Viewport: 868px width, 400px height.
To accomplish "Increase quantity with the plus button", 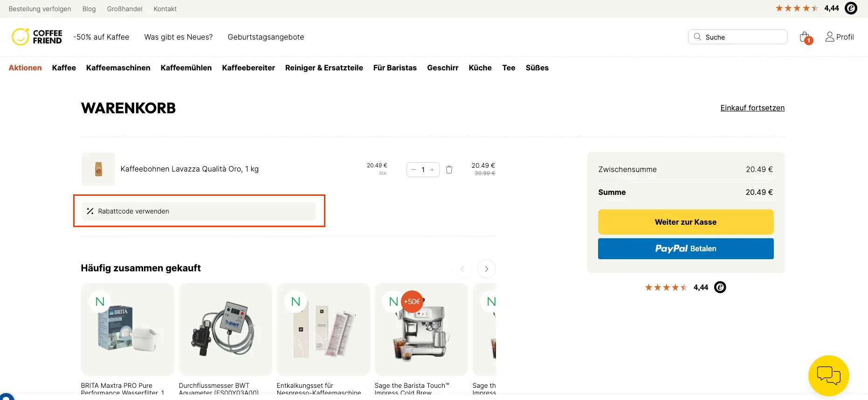I will pyautogui.click(x=432, y=170).
